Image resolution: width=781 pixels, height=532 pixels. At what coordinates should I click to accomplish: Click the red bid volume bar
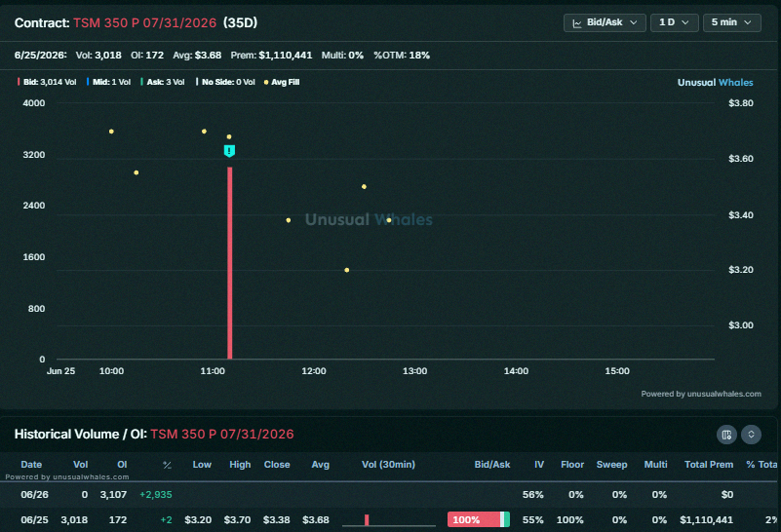229,263
